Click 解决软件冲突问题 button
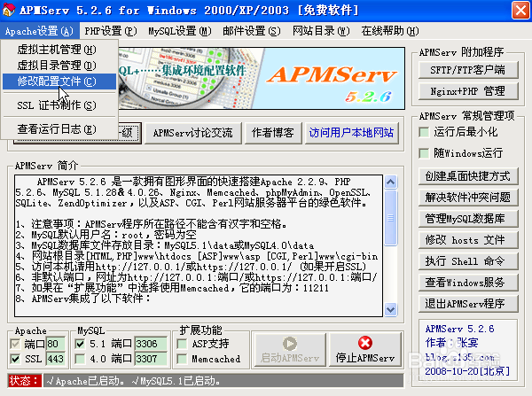Viewport: 532px width, 396px height. [x=468, y=198]
